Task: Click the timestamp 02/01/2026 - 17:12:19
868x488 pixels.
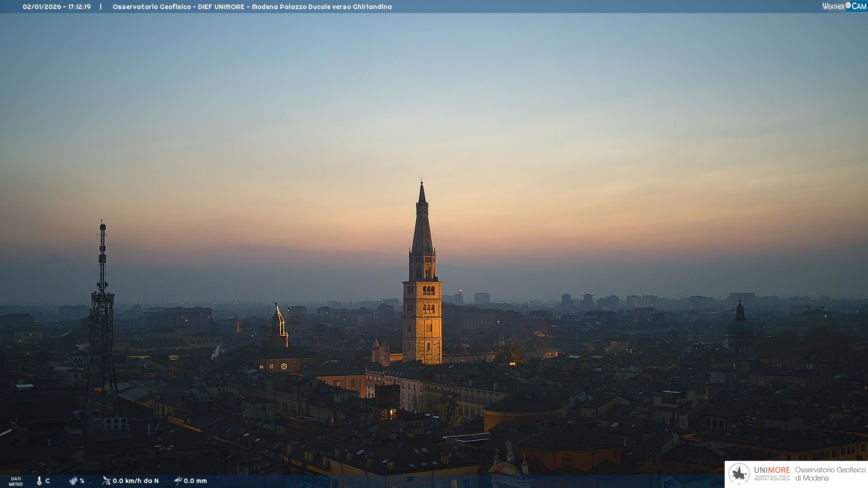Action: pyautogui.click(x=57, y=7)
